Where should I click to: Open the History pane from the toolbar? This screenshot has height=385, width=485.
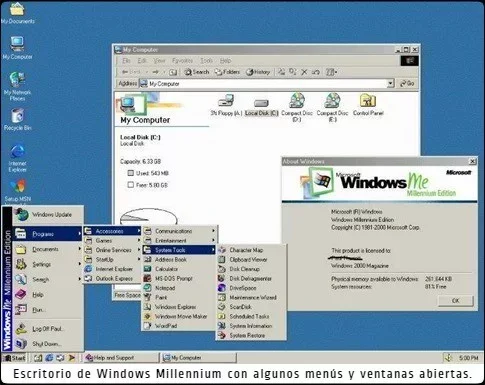(258, 72)
